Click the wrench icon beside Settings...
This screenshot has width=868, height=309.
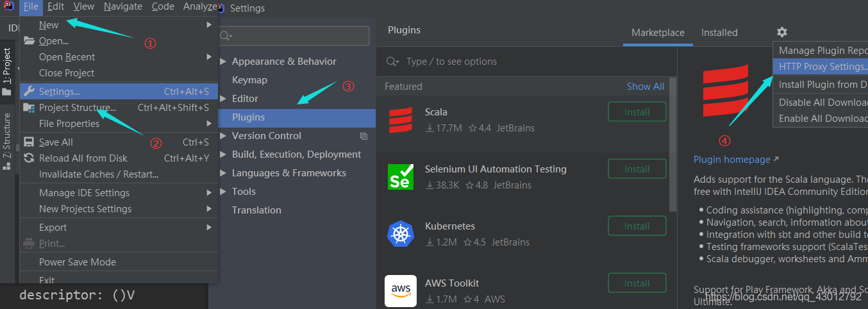pos(29,91)
